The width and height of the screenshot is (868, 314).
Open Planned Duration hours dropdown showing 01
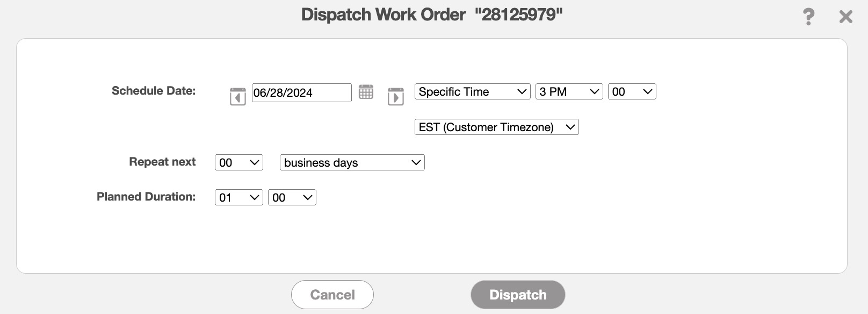238,197
